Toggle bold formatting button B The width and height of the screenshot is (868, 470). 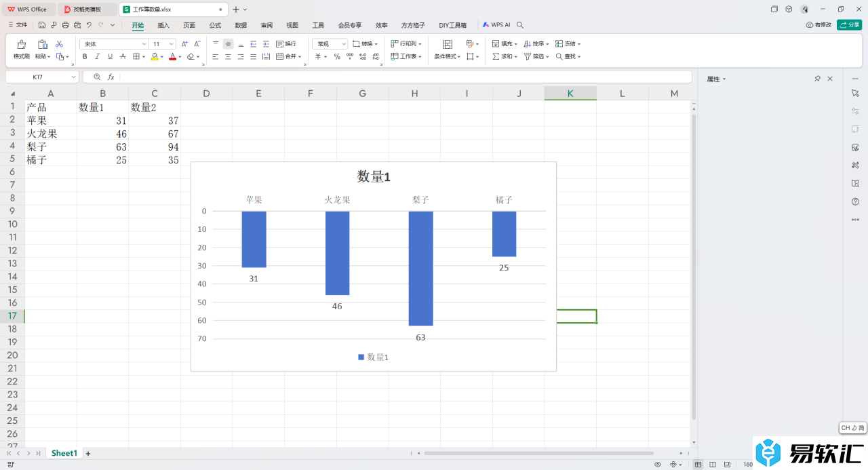pos(85,57)
